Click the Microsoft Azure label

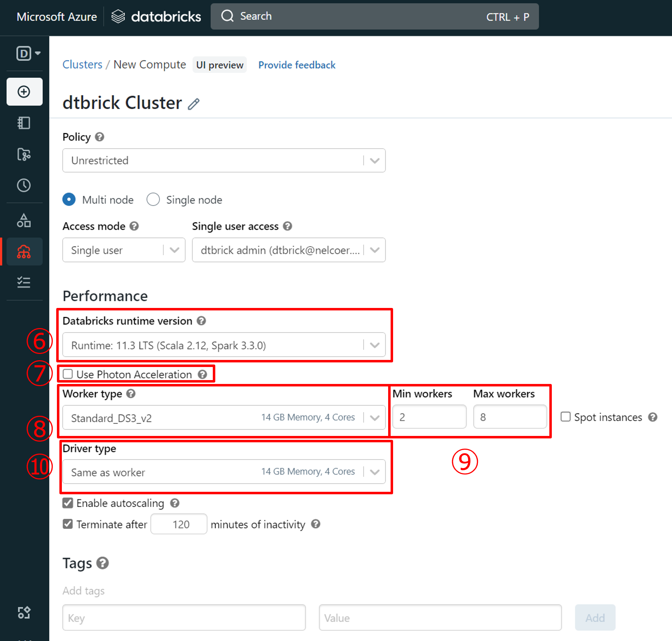(x=57, y=17)
